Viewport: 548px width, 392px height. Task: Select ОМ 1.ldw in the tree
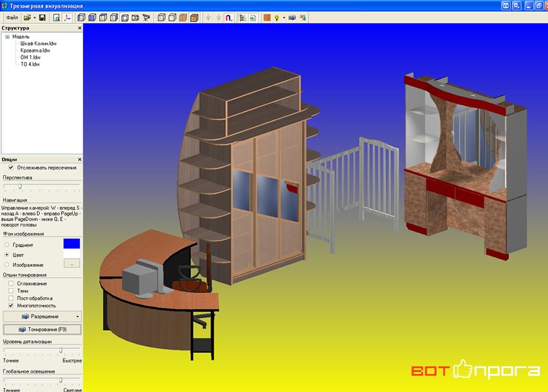point(30,57)
